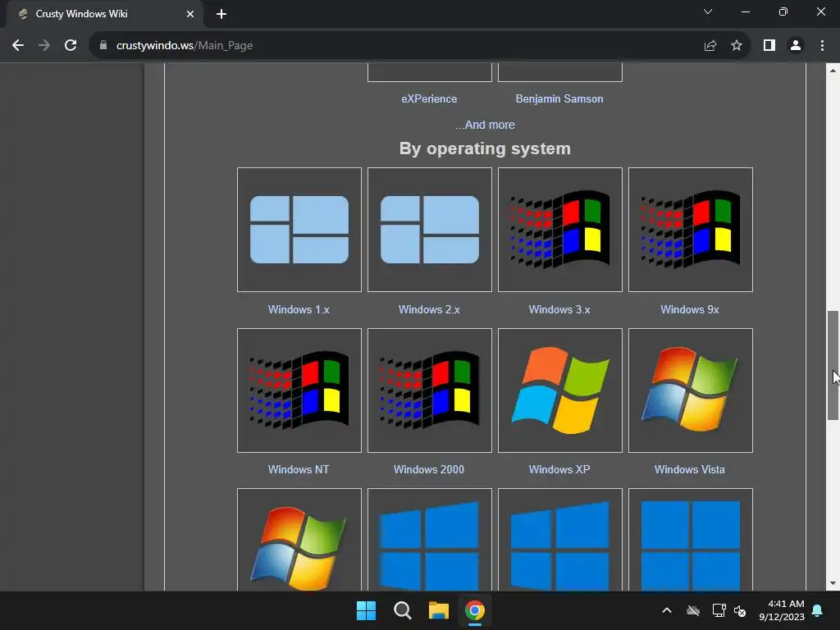This screenshot has width=840, height=630.
Task: Open the Windows NT logo thumbnail
Action: click(x=299, y=390)
